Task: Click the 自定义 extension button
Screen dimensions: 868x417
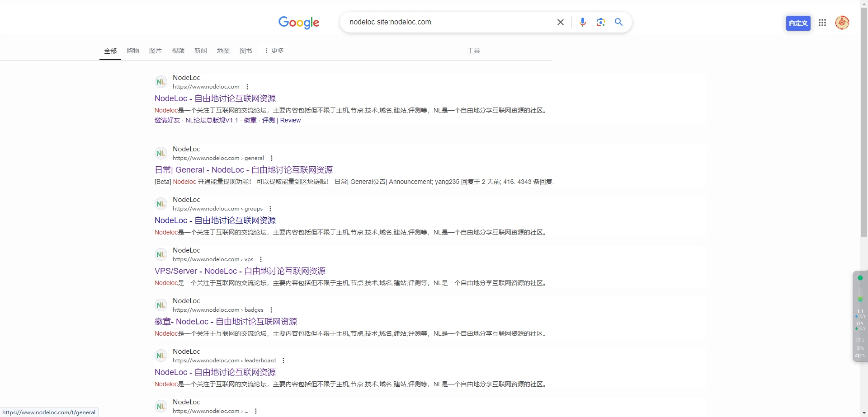Action: [798, 23]
